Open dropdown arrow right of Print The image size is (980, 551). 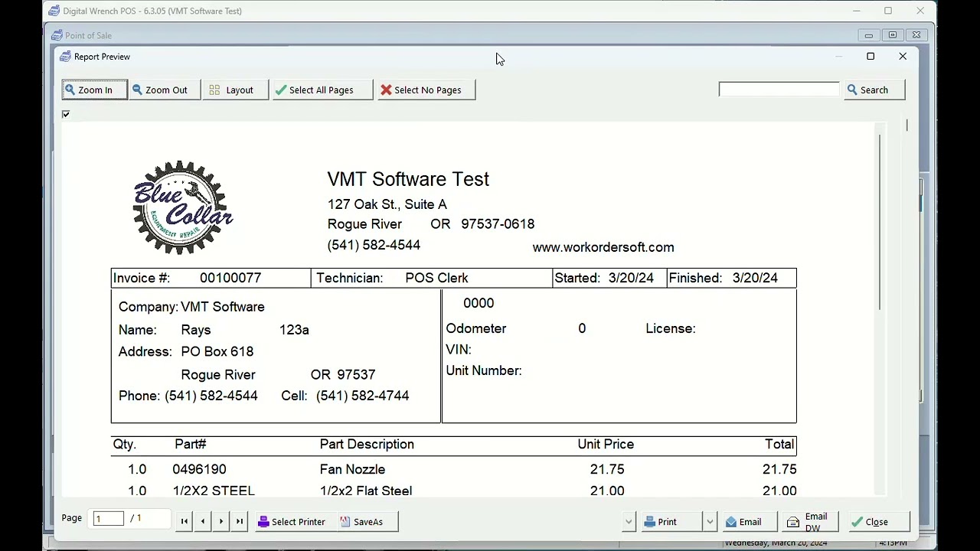pos(710,522)
